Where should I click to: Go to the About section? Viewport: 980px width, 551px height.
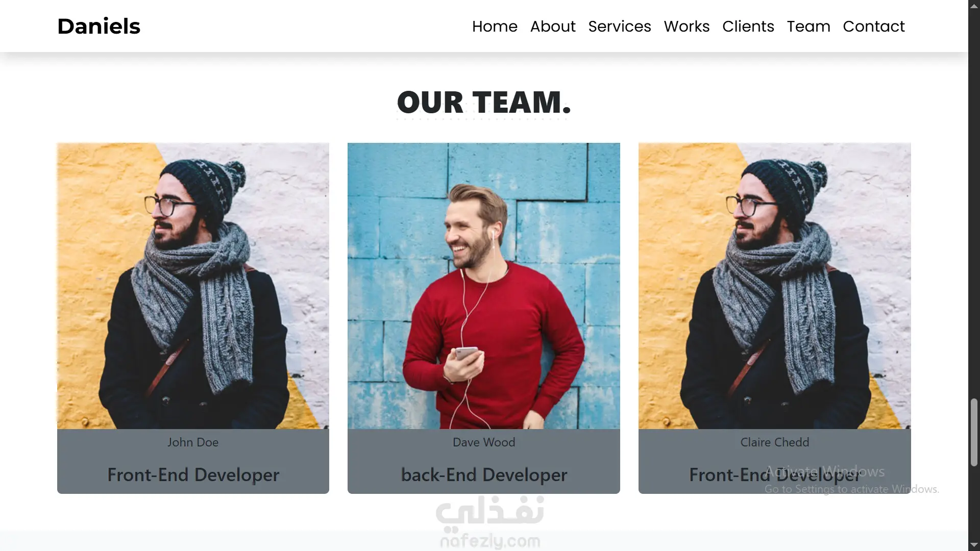(553, 26)
